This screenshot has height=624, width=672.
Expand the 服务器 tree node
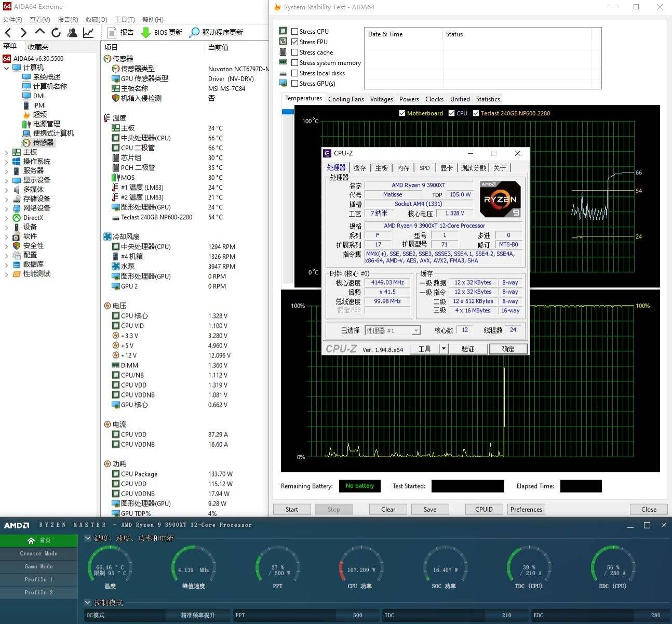pyautogui.click(x=6, y=170)
